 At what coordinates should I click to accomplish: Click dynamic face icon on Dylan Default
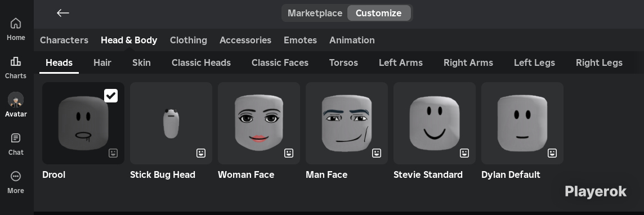552,153
